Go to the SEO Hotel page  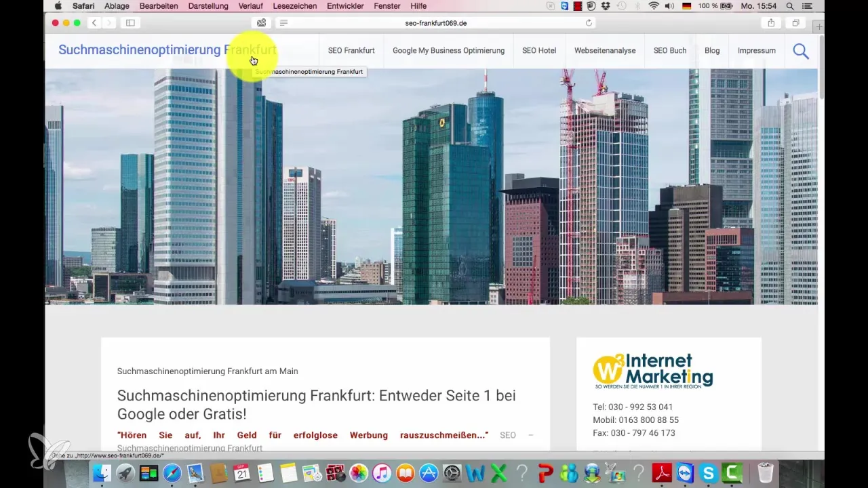click(x=539, y=51)
